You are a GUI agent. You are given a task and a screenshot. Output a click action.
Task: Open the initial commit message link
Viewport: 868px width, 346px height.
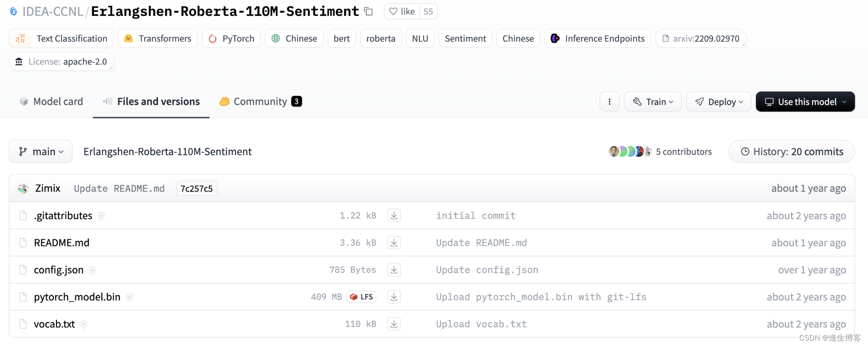(476, 216)
